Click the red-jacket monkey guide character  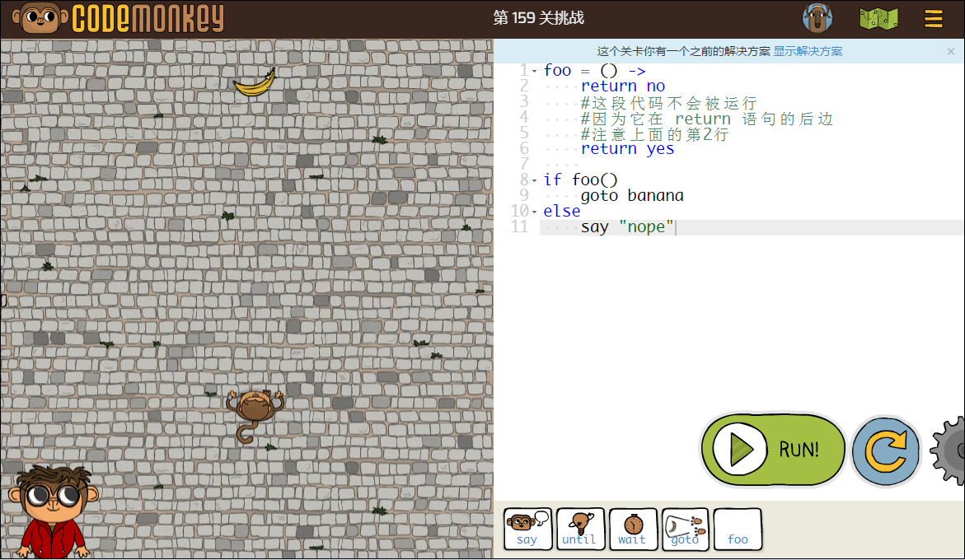[53, 511]
